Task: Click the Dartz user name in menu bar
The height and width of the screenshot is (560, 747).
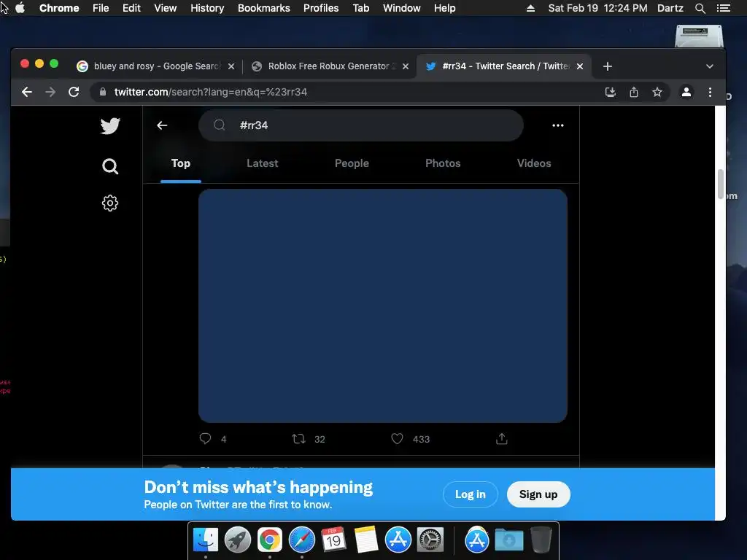Action: (x=670, y=8)
